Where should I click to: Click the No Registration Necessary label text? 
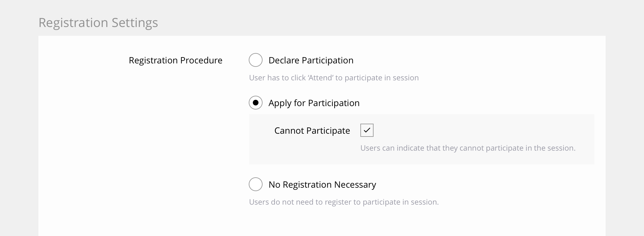(322, 185)
